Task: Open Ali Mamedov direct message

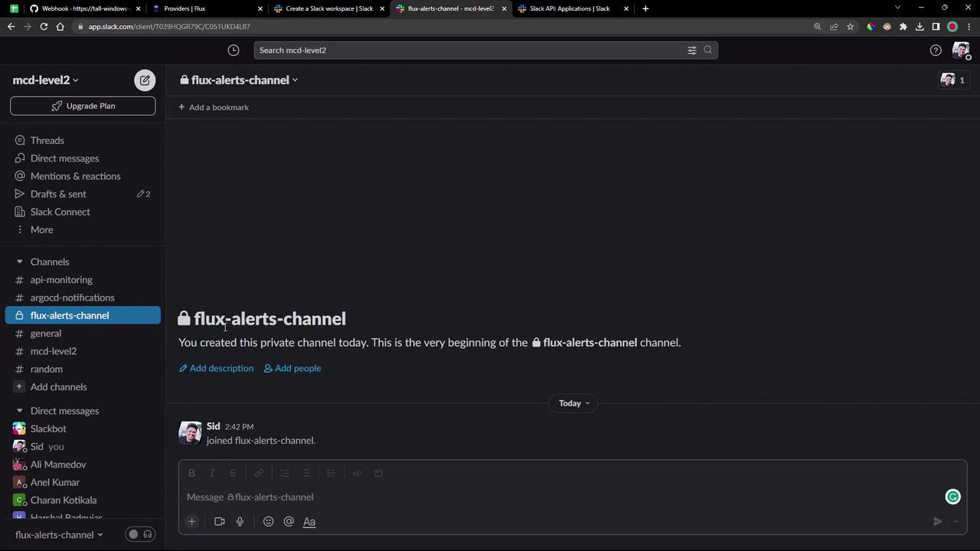Action: click(58, 465)
